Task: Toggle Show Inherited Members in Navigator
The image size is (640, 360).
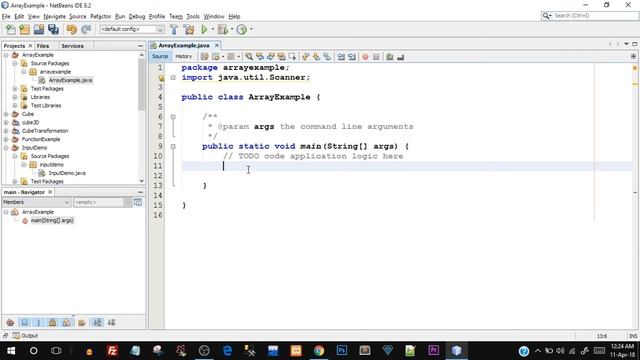Action: pyautogui.click(x=11, y=323)
